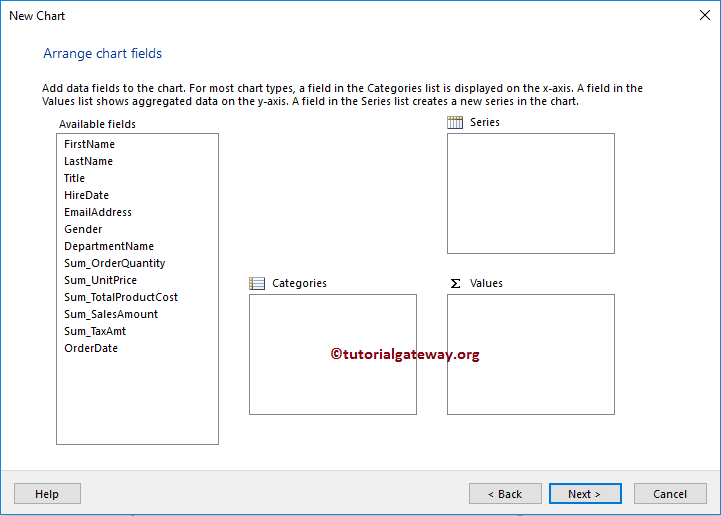The image size is (721, 516).
Task: Select the Title field
Action: tap(74, 178)
